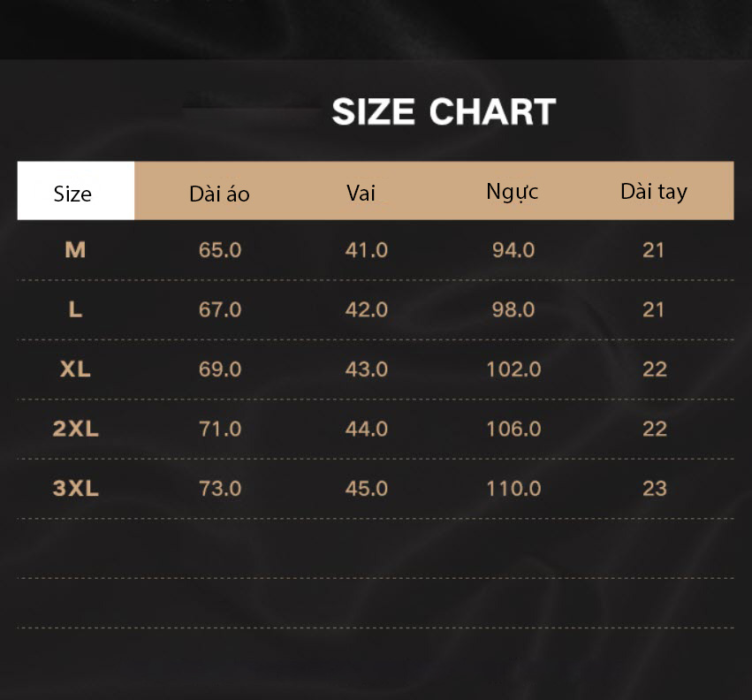This screenshot has width=752, height=700.
Task: Select the XL size row label
Action: click(75, 369)
